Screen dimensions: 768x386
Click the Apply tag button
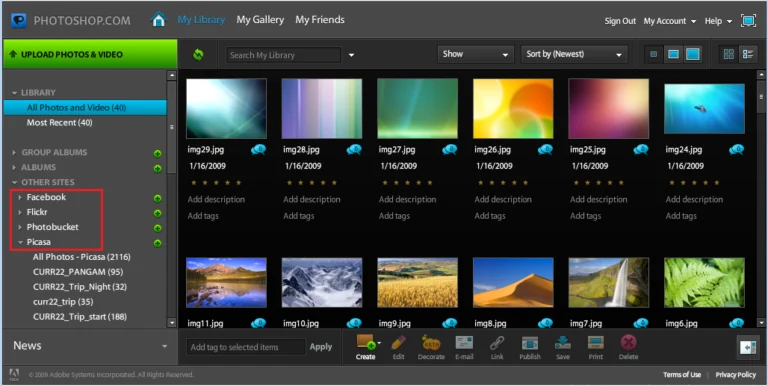pyautogui.click(x=321, y=347)
